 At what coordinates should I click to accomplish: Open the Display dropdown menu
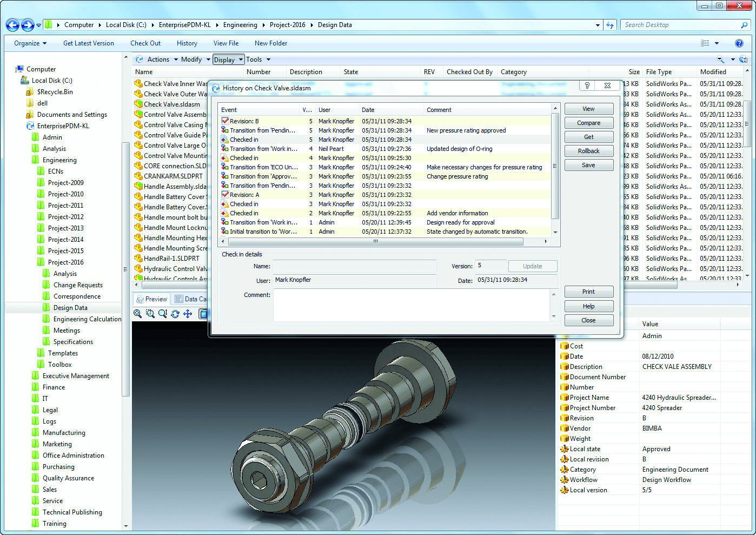[228, 60]
